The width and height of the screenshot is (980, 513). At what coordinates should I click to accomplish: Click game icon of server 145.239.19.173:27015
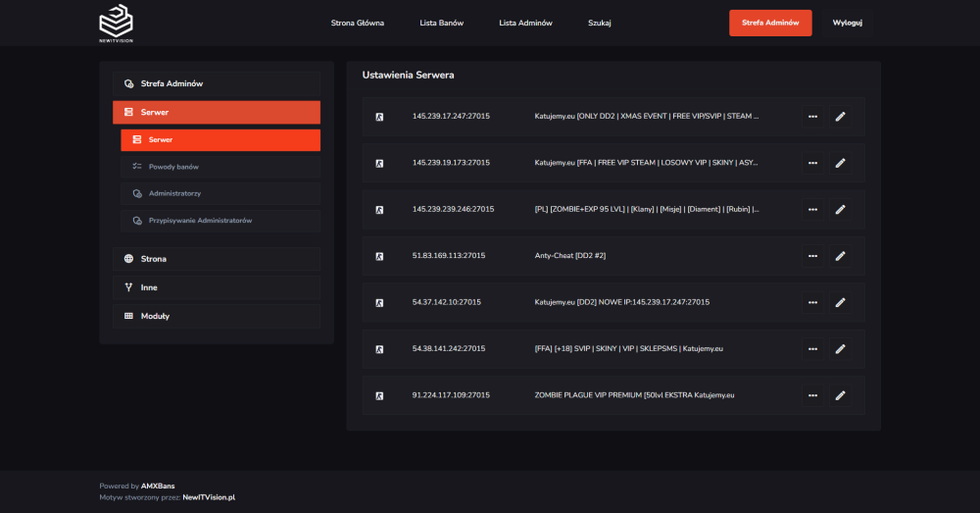(379, 163)
